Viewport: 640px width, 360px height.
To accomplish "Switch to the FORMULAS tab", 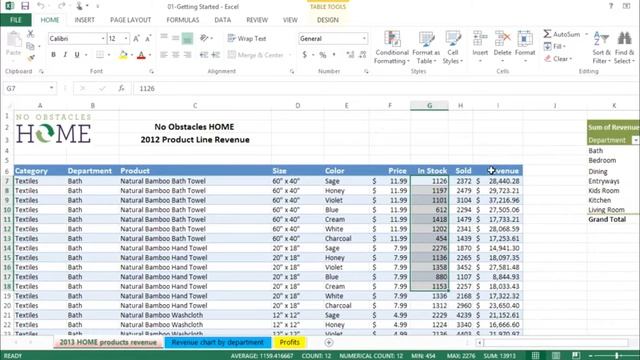I will [183, 20].
